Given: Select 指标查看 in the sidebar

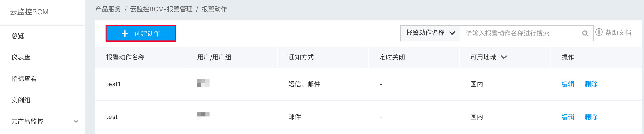Looking at the screenshot, I should click(24, 79).
